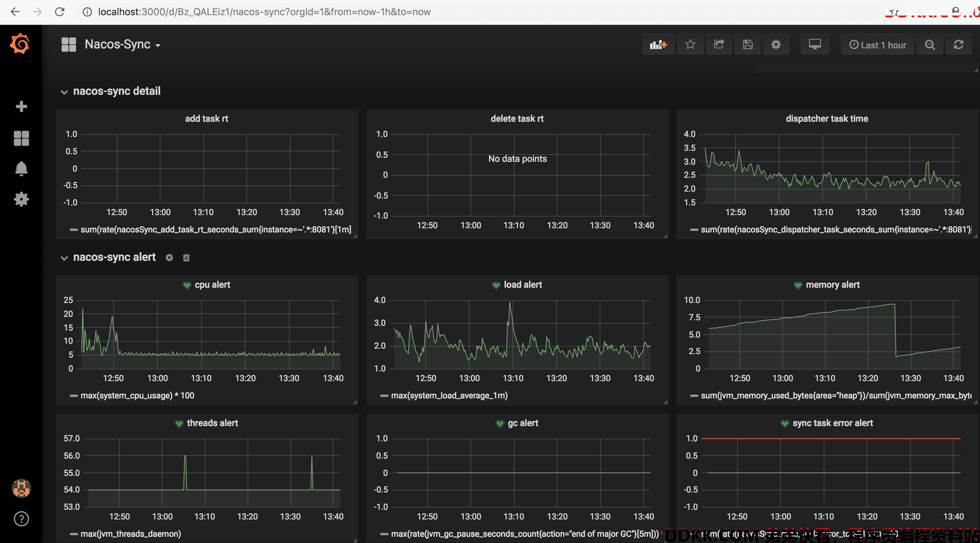The width and height of the screenshot is (980, 543).
Task: Share the dashboard via share icon
Action: (719, 45)
